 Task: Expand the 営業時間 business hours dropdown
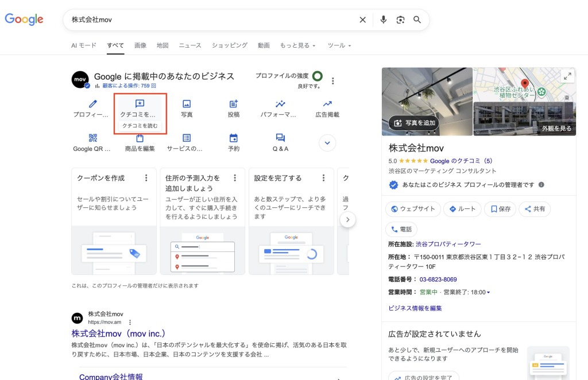click(488, 293)
